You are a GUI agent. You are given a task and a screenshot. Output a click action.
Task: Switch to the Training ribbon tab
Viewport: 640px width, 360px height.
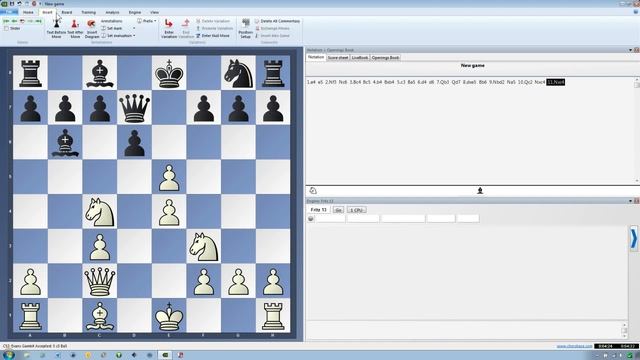(89, 12)
